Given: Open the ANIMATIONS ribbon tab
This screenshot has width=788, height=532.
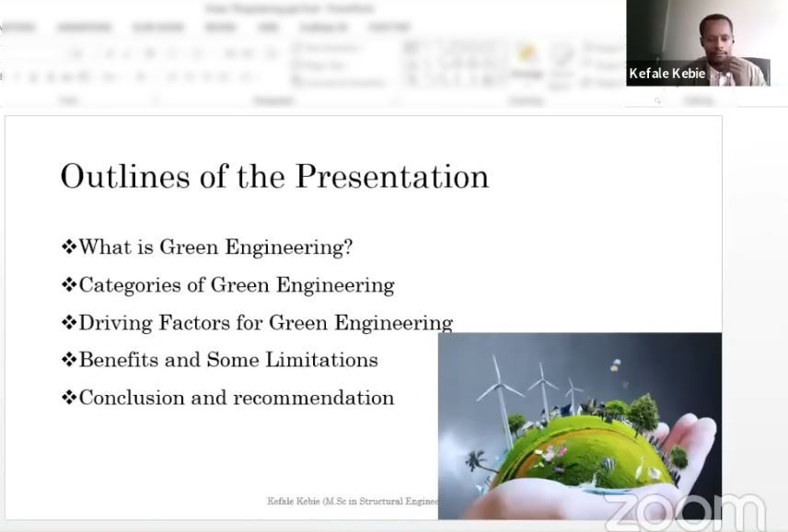Looking at the screenshot, I should coord(84,27).
